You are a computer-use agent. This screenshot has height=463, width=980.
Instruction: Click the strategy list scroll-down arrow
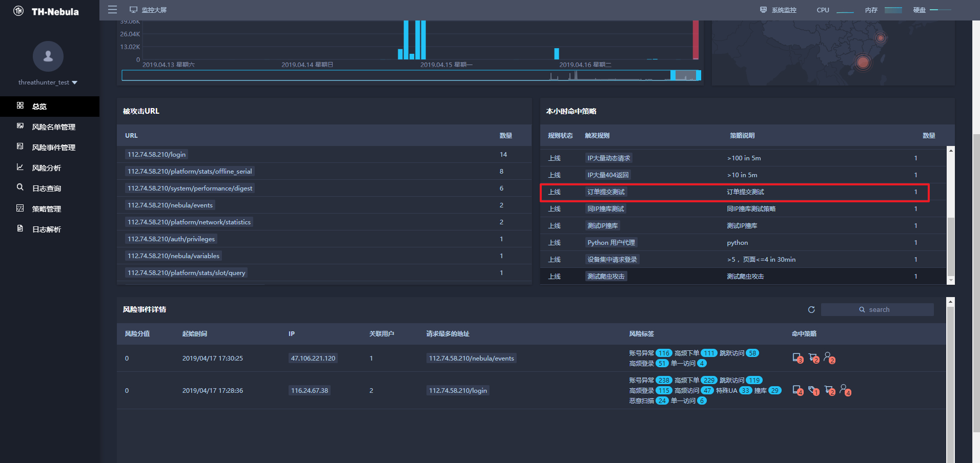(x=951, y=280)
